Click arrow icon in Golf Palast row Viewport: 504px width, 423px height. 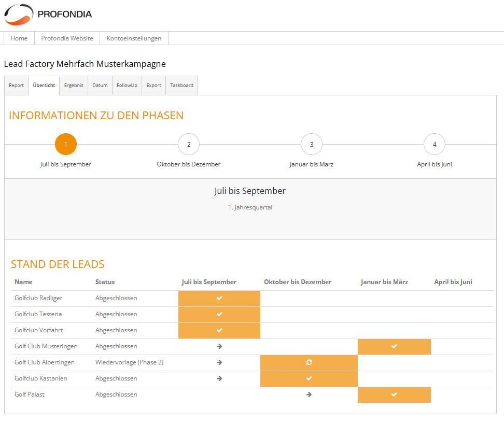309,394
